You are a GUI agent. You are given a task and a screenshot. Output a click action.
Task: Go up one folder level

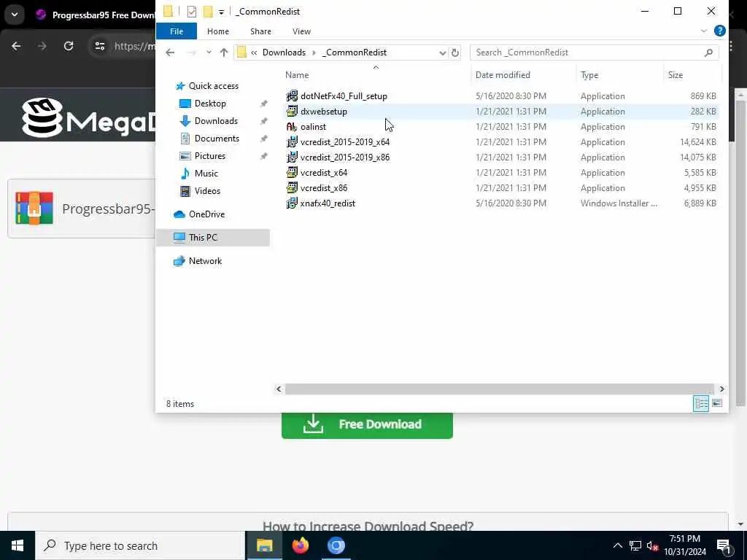224,52
